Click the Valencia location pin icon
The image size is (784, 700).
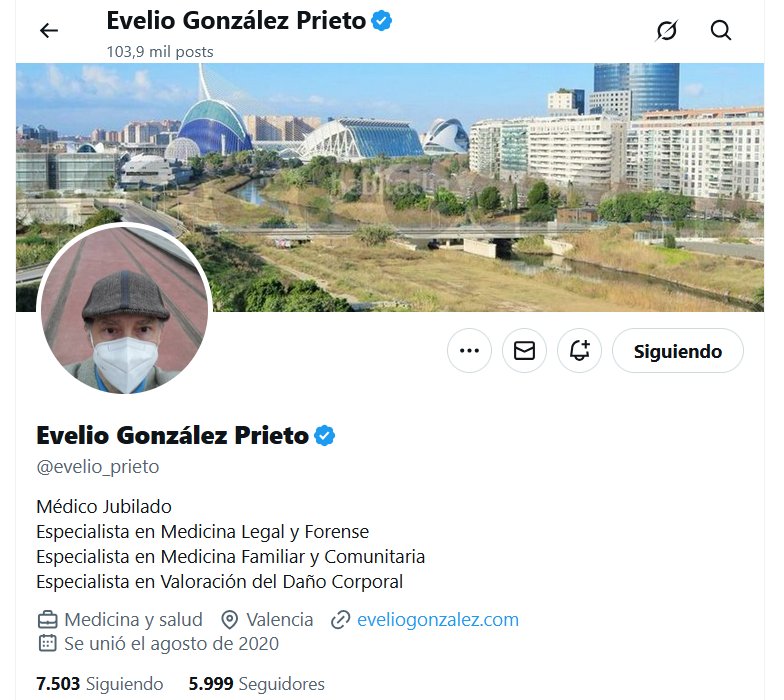[229, 620]
